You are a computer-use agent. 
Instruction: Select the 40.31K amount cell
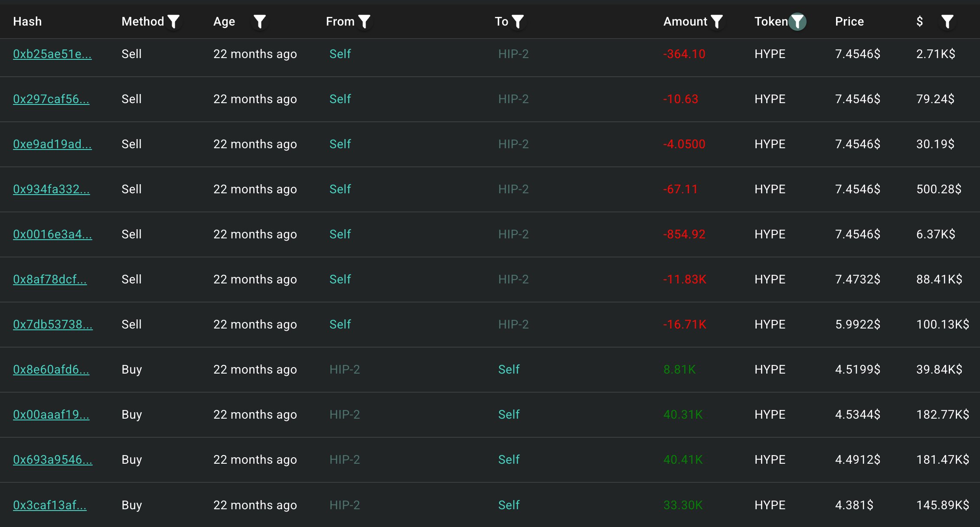[x=683, y=414]
